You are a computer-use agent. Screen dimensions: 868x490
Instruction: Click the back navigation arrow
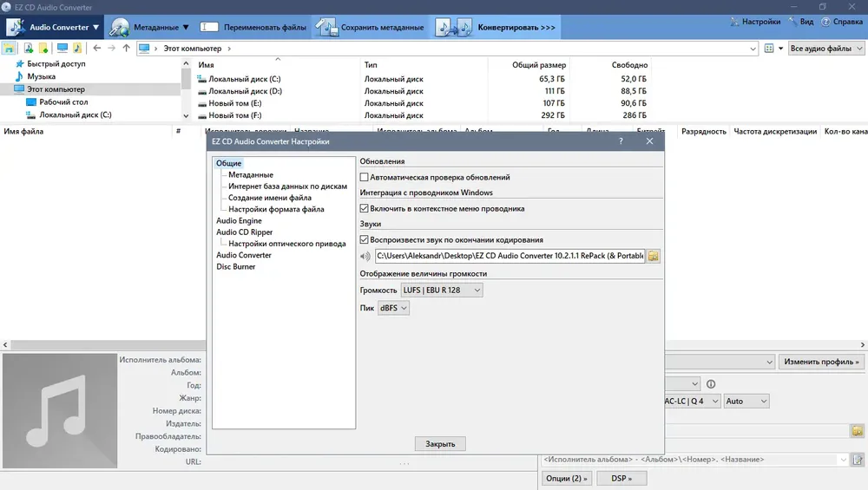(x=97, y=48)
